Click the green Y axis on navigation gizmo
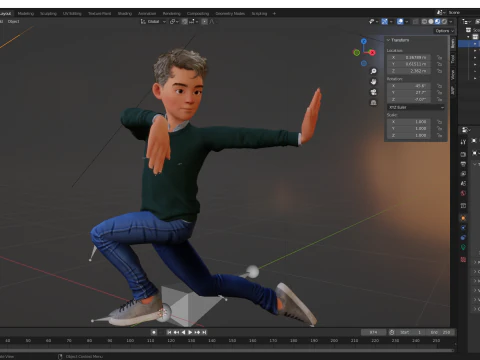The width and height of the screenshot is (480, 360). pos(356,52)
